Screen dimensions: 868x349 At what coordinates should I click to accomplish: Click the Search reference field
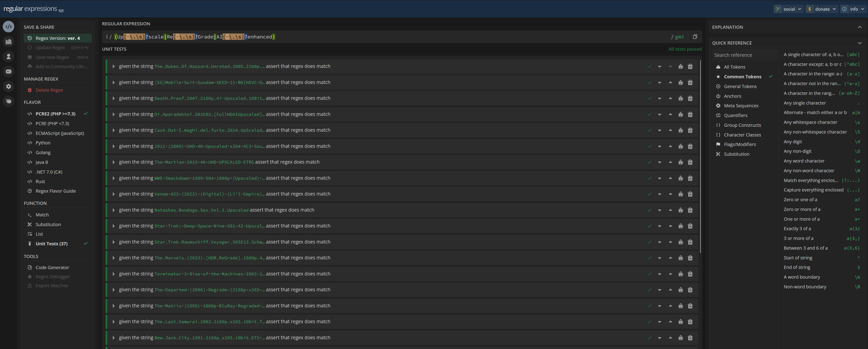744,55
